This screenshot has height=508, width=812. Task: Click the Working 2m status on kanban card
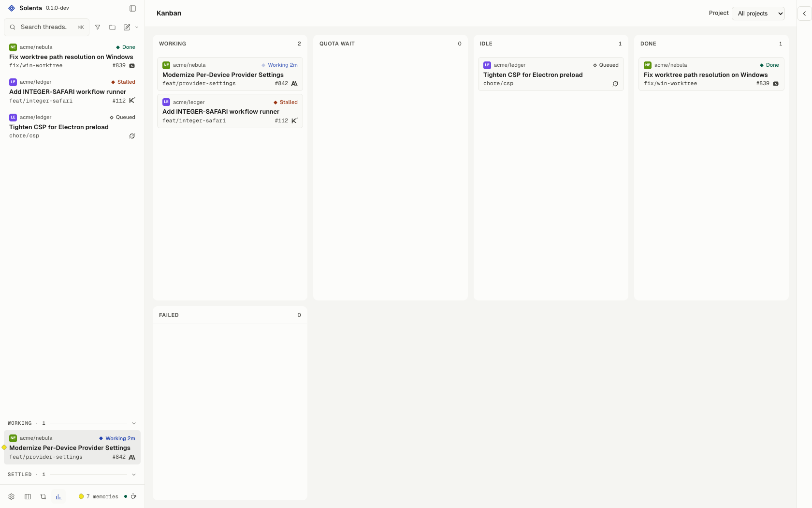(x=280, y=65)
